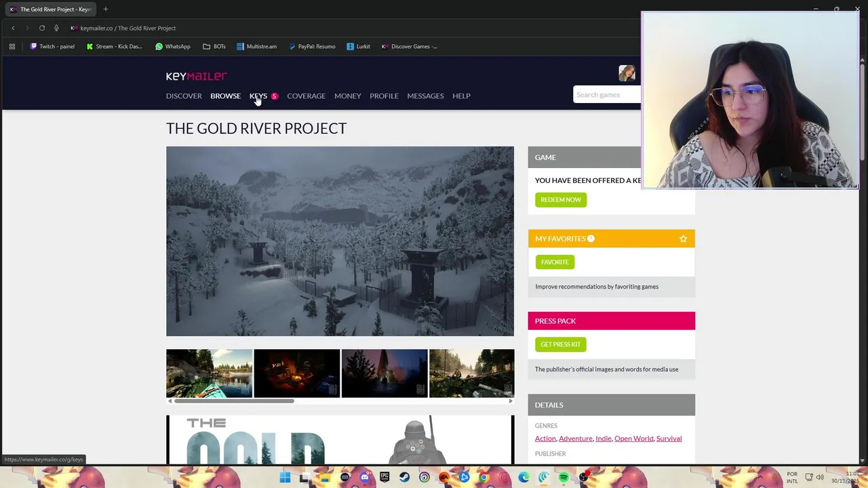Screen dimensions: 868x488
Task: Open Discord from the taskbar
Action: click(x=365, y=478)
